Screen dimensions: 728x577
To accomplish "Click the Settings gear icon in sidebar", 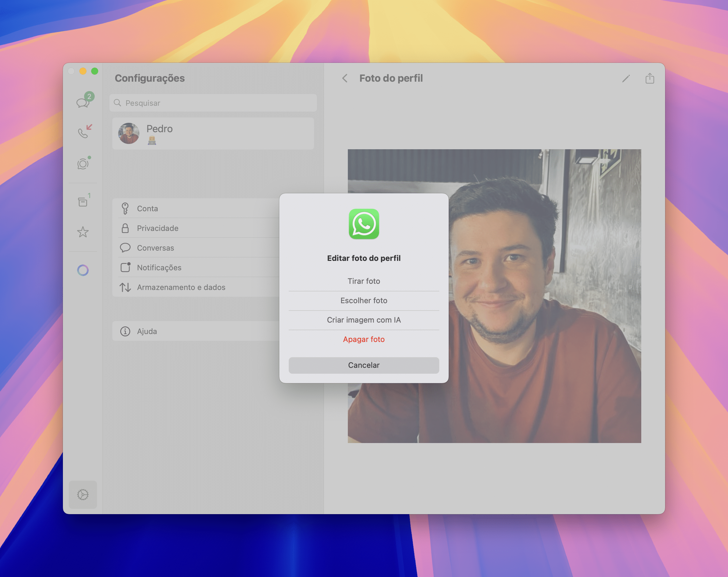I will pos(83,495).
